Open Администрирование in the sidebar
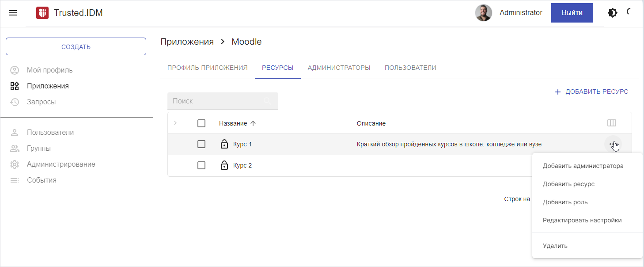The height and width of the screenshot is (267, 644). click(61, 164)
